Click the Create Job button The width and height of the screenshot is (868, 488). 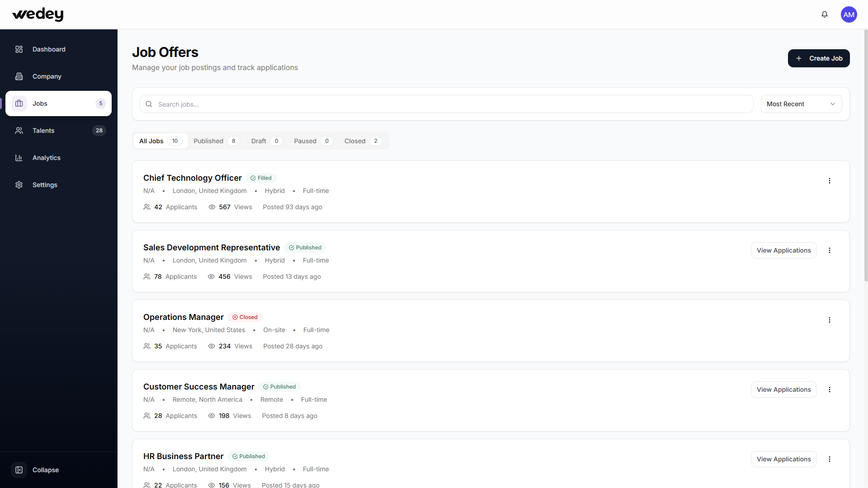[818, 58]
